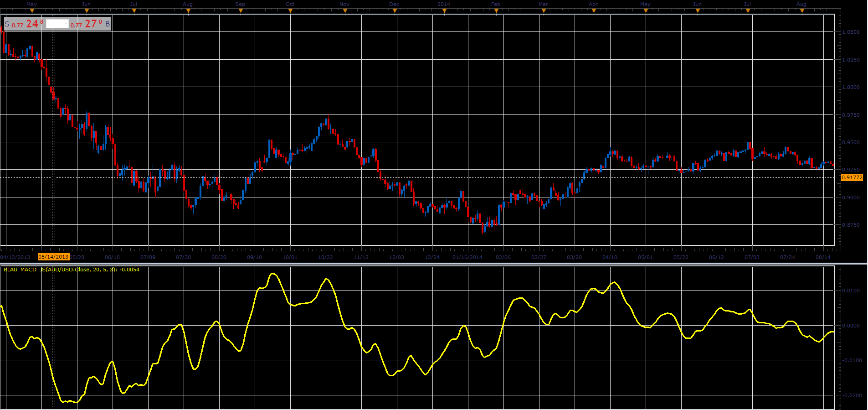This screenshot has height=410, width=868.
Task: Click the sell price 0.77 24 quote
Action: 27,24
